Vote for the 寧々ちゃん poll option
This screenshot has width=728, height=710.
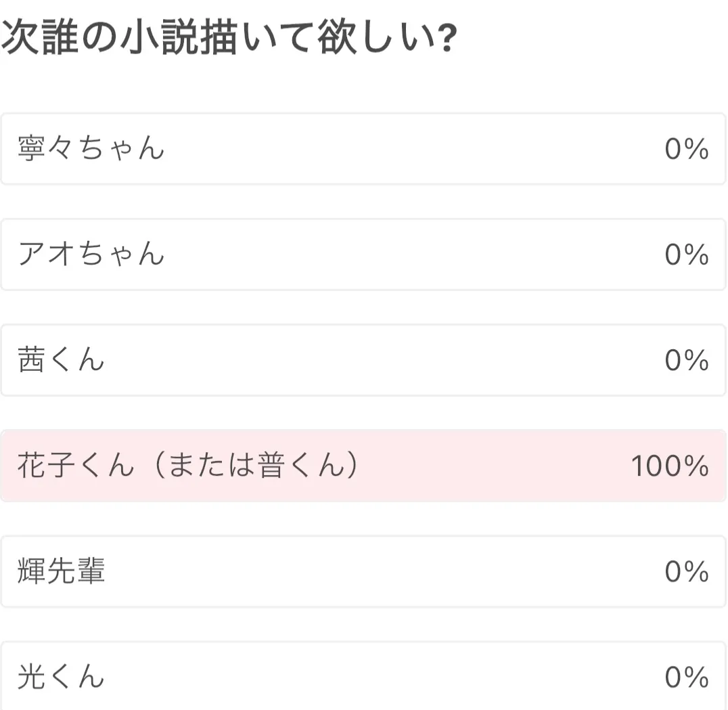pyautogui.click(x=363, y=149)
